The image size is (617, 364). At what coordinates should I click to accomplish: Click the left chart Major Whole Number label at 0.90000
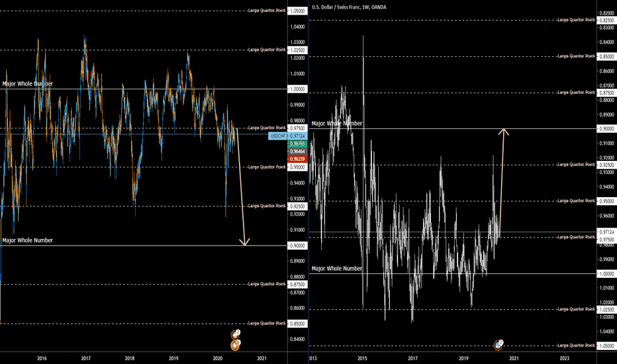pos(28,240)
